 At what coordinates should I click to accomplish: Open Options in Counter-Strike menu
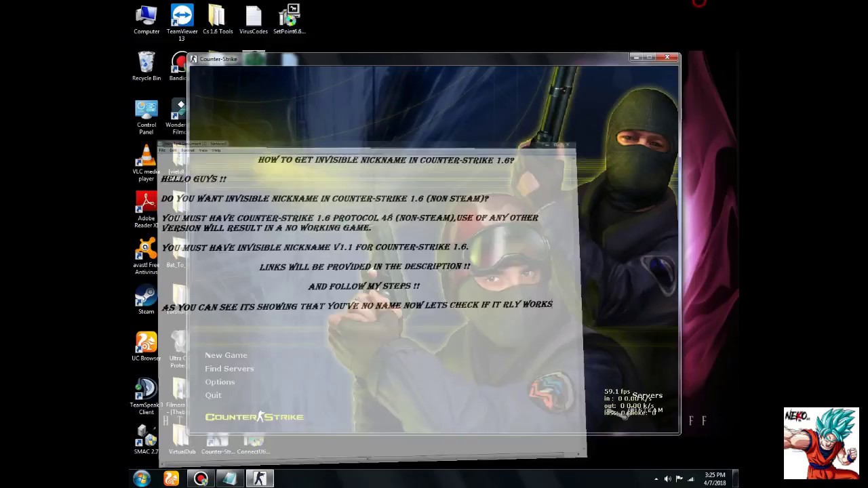pos(220,382)
